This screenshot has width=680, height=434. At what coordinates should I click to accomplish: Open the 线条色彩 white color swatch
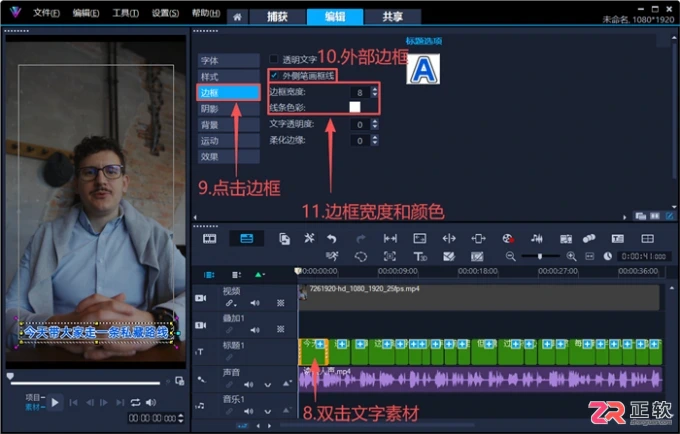pyautogui.click(x=355, y=107)
